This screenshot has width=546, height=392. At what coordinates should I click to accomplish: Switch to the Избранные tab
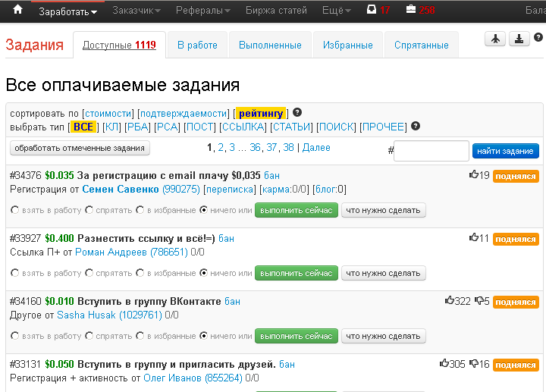(348, 45)
